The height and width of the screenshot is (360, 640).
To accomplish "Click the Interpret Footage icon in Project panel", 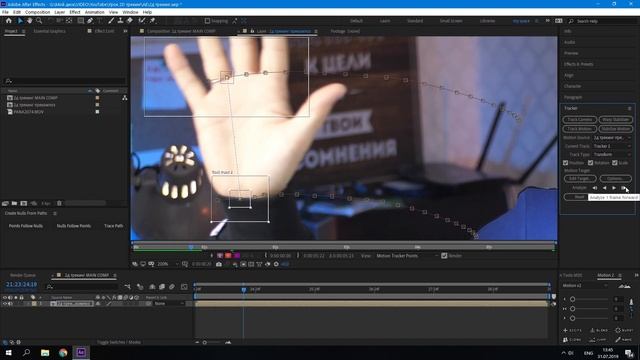I will pos(5,203).
